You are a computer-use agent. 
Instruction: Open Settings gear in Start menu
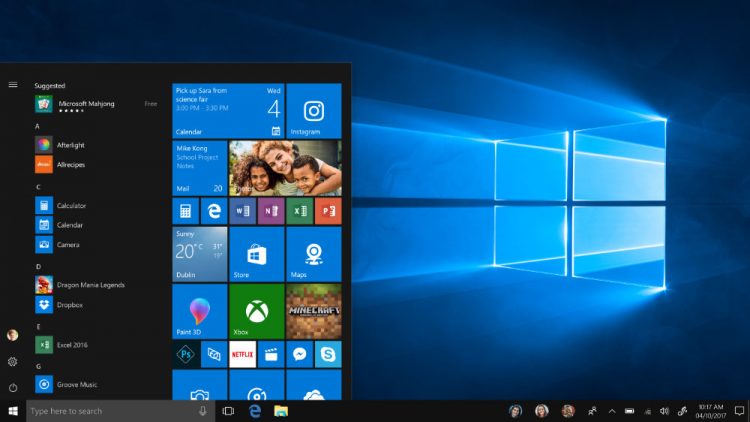coord(13,362)
